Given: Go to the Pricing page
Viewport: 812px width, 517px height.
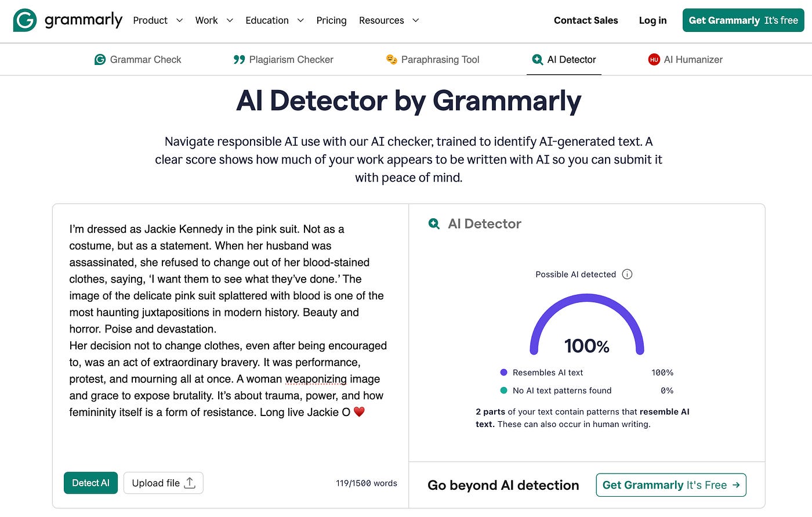Looking at the screenshot, I should 331,20.
